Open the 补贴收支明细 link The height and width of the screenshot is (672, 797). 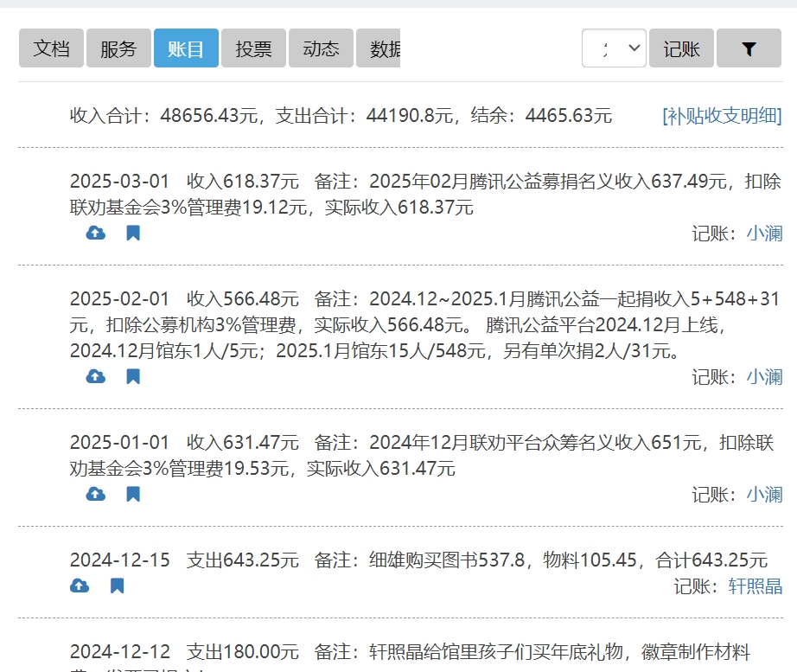722,116
